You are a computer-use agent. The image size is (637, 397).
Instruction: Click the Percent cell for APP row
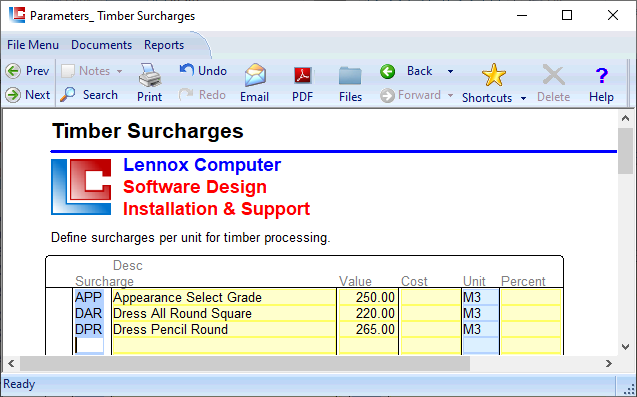(531, 297)
